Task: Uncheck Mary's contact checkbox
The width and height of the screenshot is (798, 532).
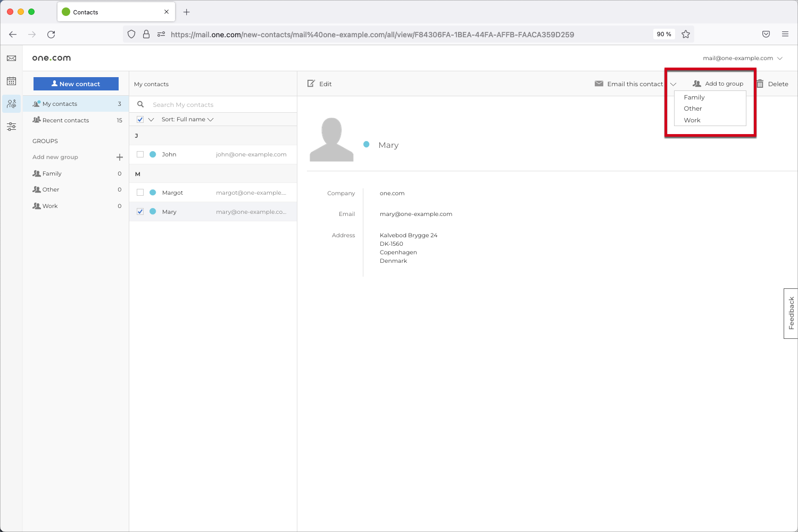Action: pyautogui.click(x=140, y=211)
